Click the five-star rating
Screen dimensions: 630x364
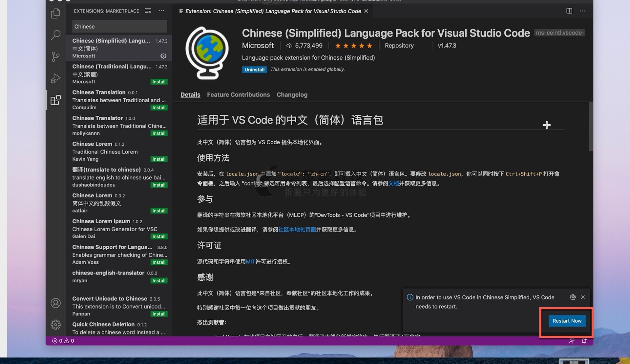point(353,46)
